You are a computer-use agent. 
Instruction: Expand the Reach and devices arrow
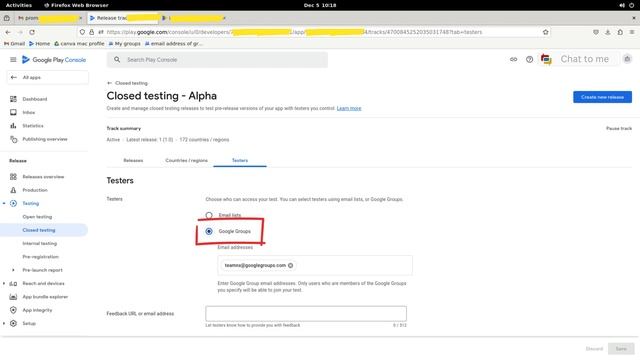tap(4, 284)
